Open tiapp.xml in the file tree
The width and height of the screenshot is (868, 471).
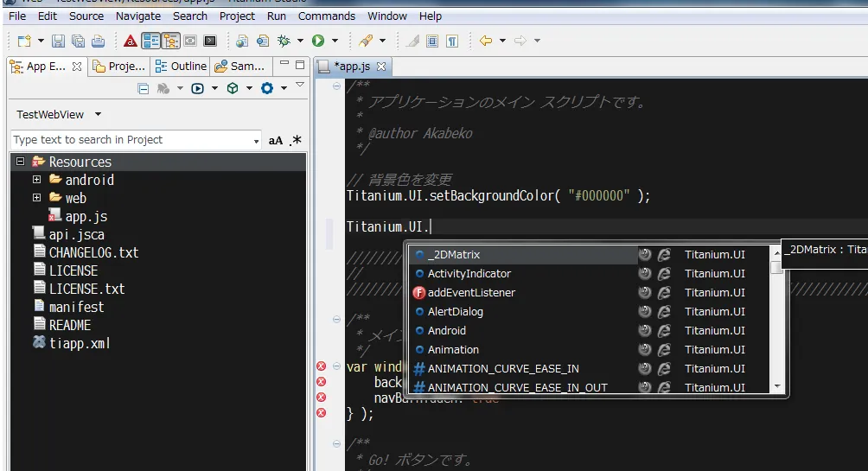pos(79,343)
